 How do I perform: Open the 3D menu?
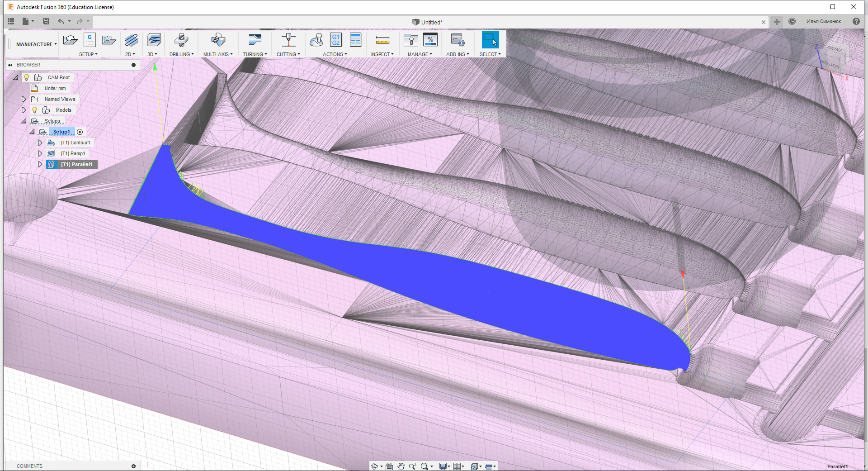pyautogui.click(x=152, y=54)
